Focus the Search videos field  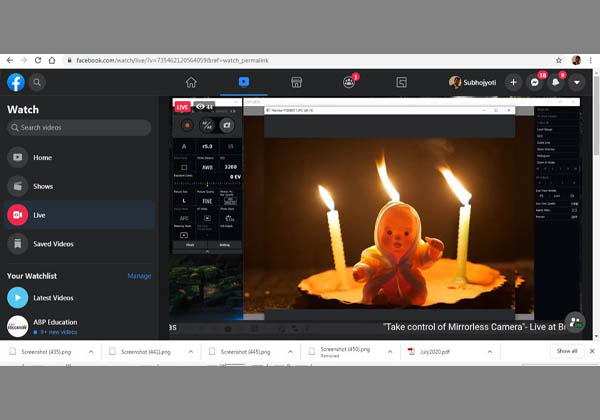(79, 127)
